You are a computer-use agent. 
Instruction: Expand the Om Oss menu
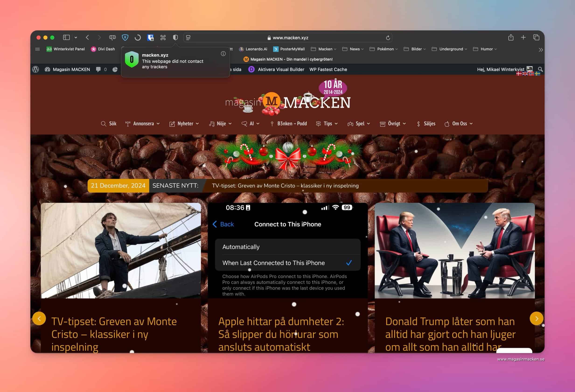458,124
